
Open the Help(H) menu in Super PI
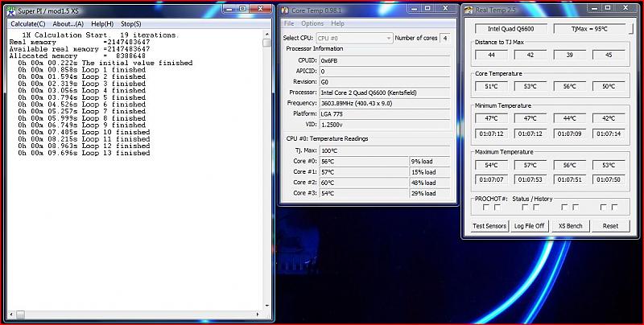[102, 24]
